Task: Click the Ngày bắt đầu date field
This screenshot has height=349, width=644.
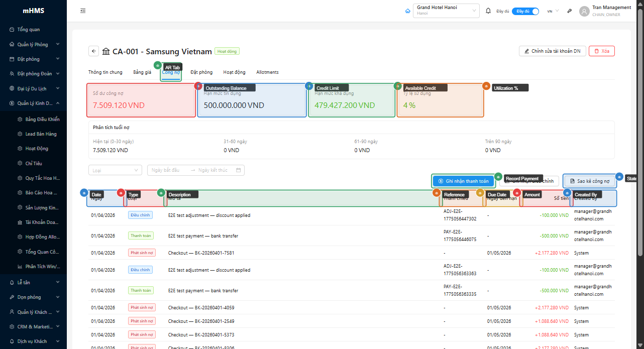Action: (168, 170)
